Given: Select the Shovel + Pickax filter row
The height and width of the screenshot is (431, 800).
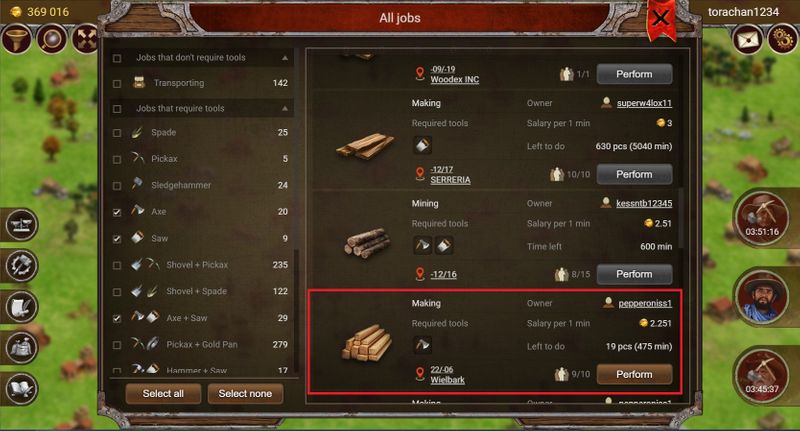Looking at the screenshot, I should pos(201,265).
